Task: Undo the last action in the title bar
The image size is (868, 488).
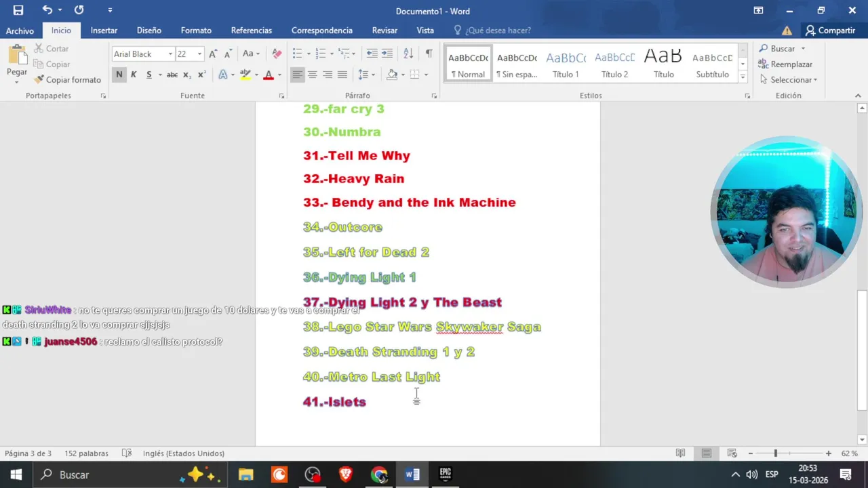Action: (x=47, y=10)
